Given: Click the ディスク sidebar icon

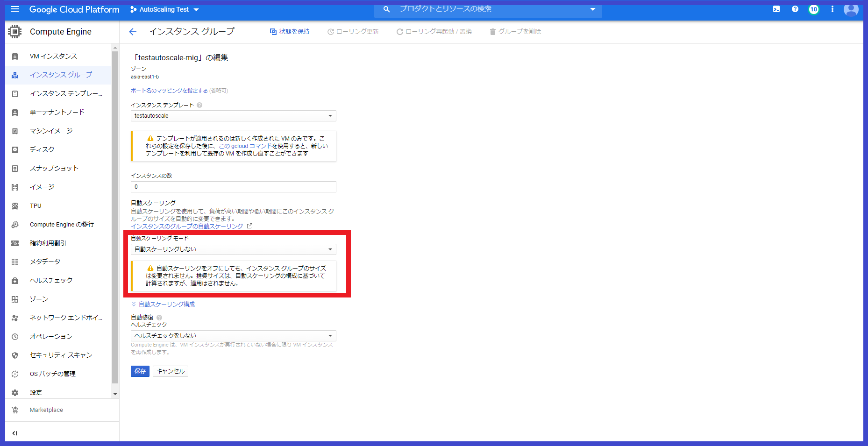Looking at the screenshot, I should (x=15, y=150).
